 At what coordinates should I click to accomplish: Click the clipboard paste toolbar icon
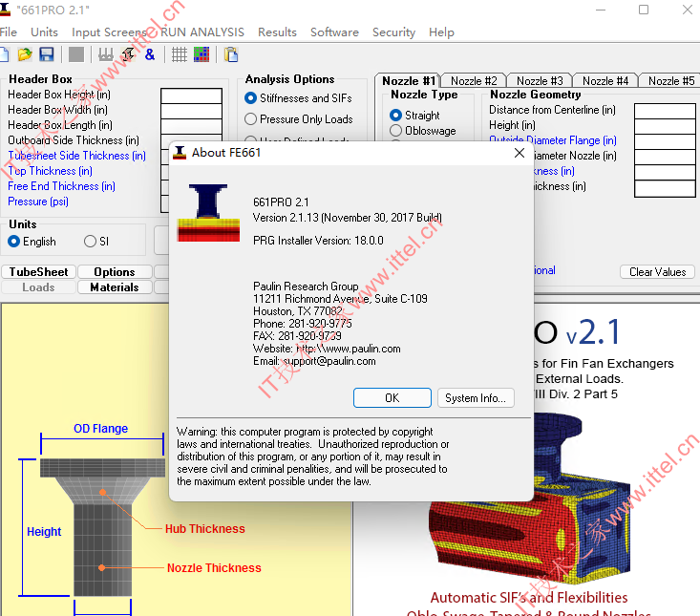tap(231, 54)
